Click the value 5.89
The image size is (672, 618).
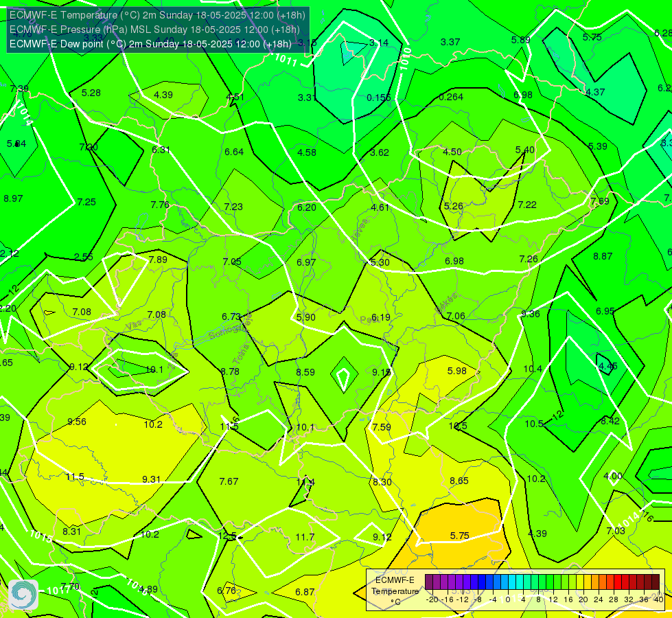tap(521, 40)
